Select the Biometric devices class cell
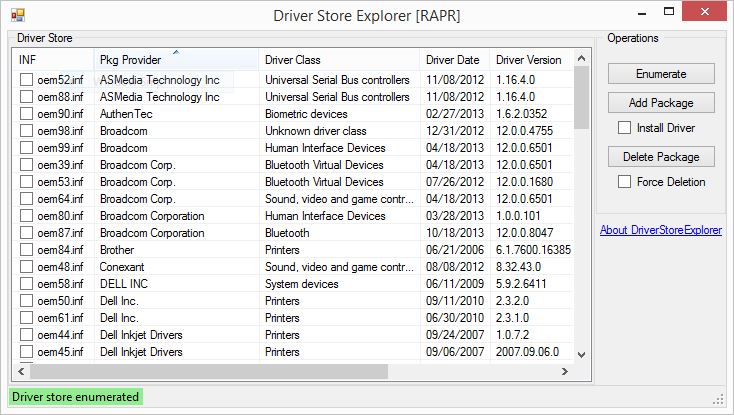The image size is (734, 415). (306, 114)
